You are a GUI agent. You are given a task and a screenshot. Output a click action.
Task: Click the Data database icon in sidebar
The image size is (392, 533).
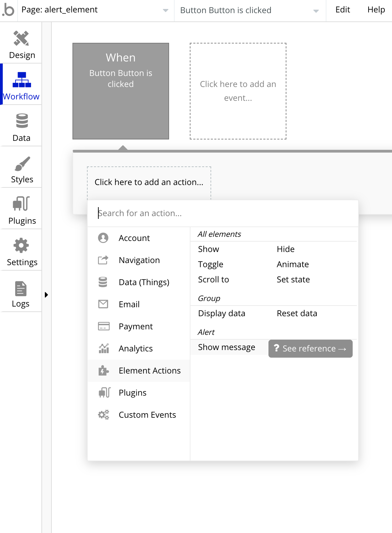22,121
